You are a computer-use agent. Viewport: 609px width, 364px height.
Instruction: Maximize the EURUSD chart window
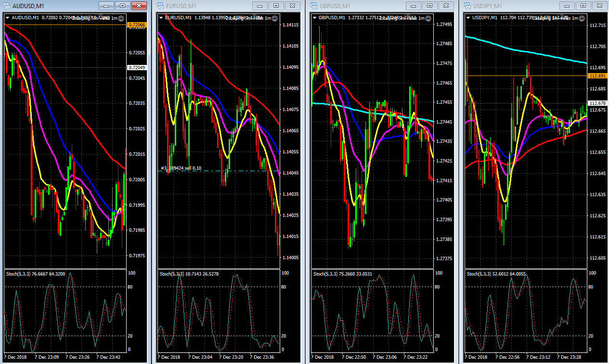pyautogui.click(x=276, y=6)
